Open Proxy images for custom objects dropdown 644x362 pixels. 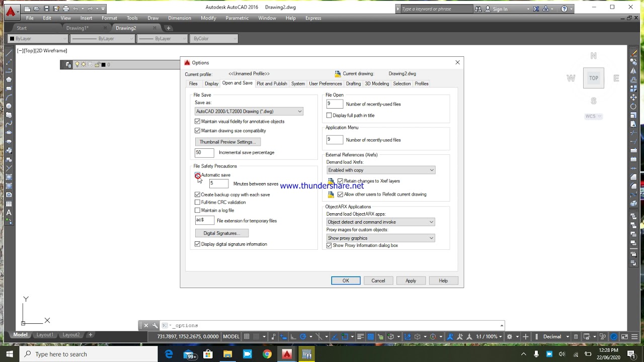click(381, 238)
